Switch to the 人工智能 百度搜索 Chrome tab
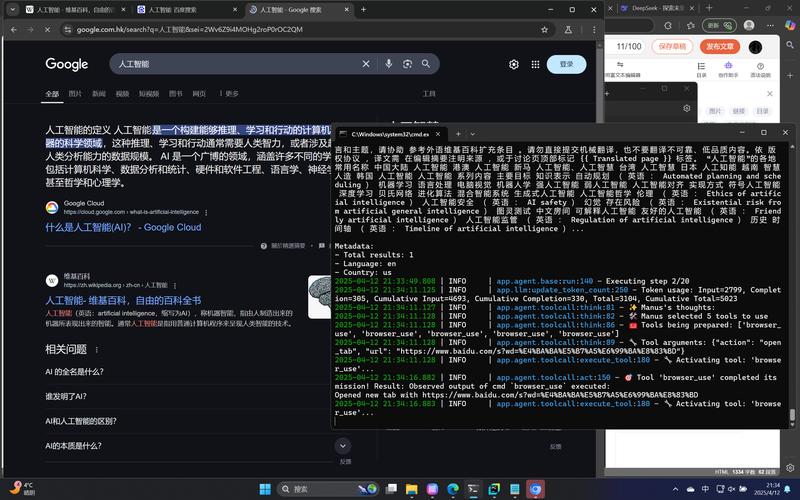Image resolution: width=800 pixels, height=500 pixels. 187,9
